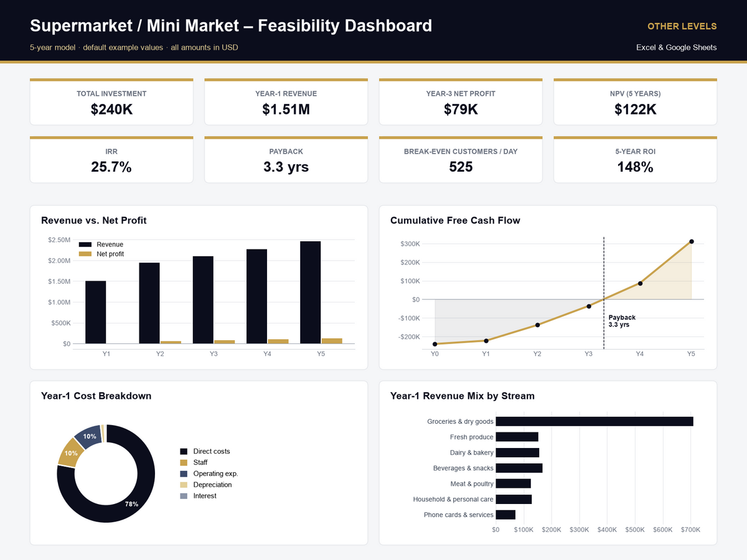Viewport: 747px width, 560px height.
Task: Click the Depreciation legend swatch
Action: pos(184,485)
